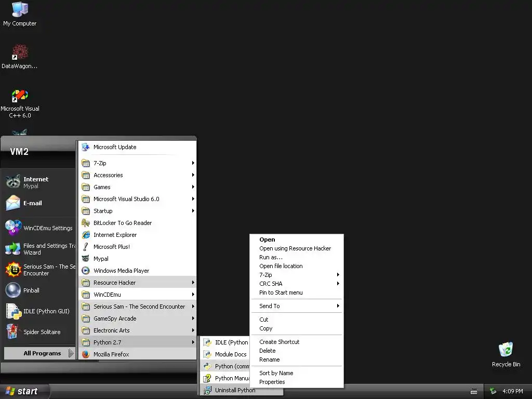Click the start button on taskbar

coord(24,391)
